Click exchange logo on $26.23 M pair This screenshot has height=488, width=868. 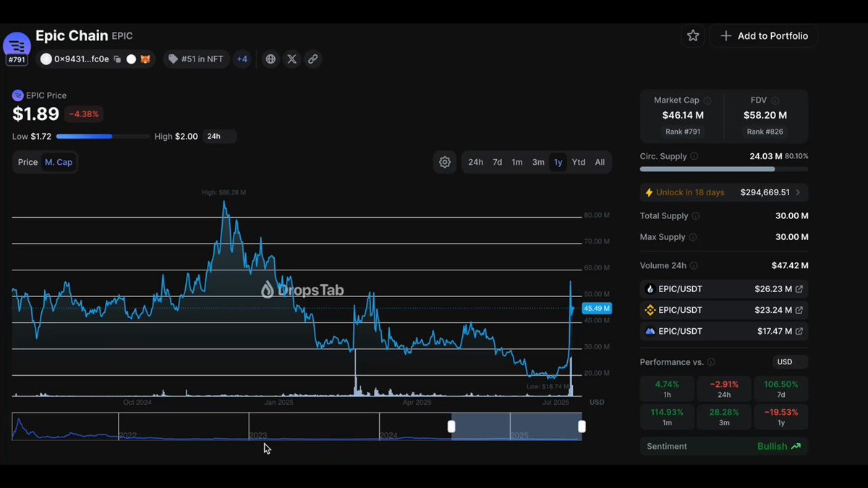pyautogui.click(x=650, y=289)
